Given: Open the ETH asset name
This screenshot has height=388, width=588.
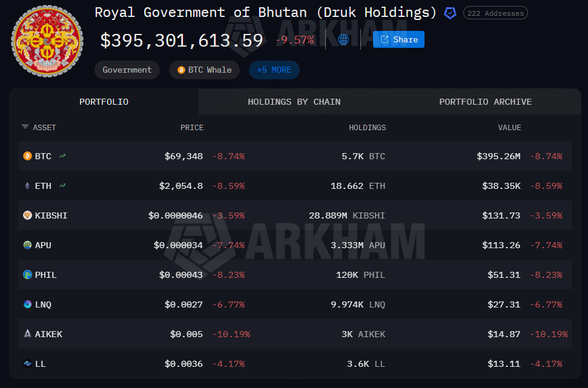Looking at the screenshot, I should click(43, 186).
